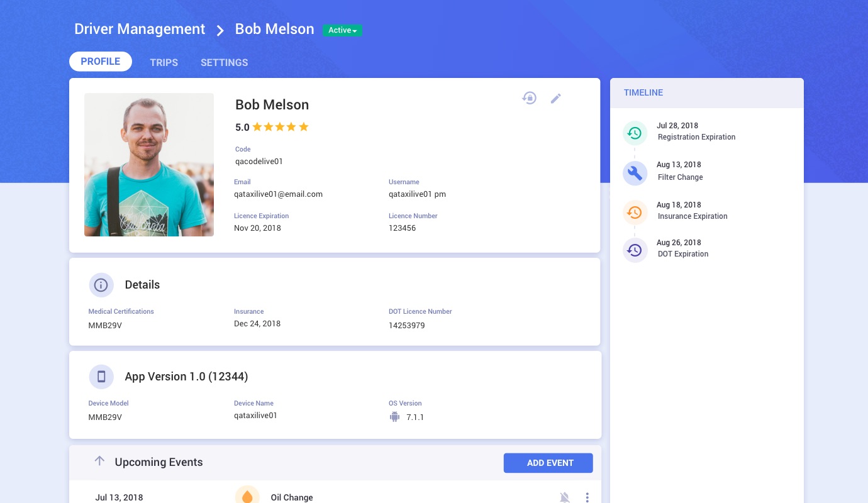Screen dimensions: 868x503
Task: Switch to the TRIPS tab
Action: pos(164,62)
